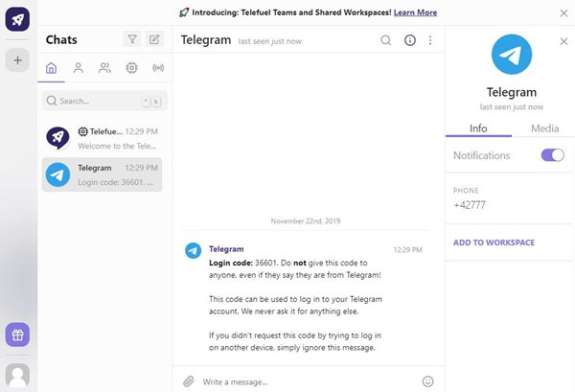Search within the Telegram conversation

pyautogui.click(x=386, y=40)
